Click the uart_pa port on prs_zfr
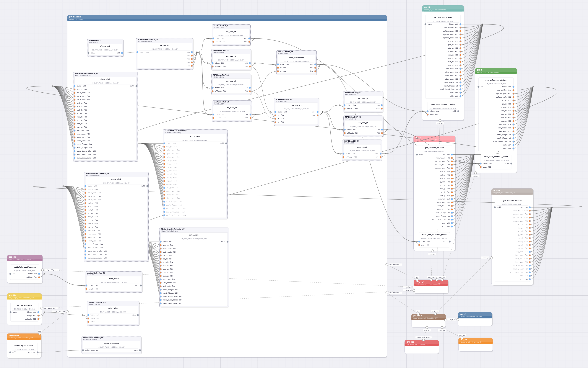 (x=458, y=320)
